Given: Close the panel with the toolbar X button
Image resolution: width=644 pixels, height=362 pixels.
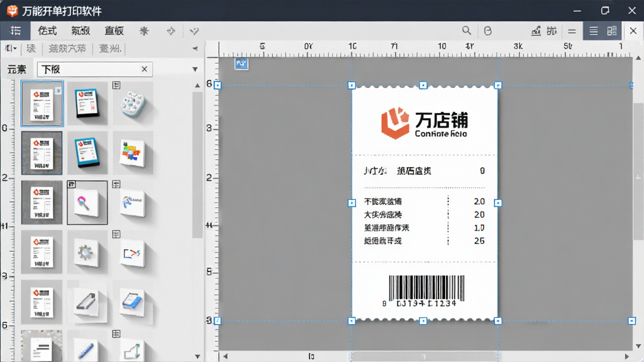Looking at the screenshot, I should (633, 31).
